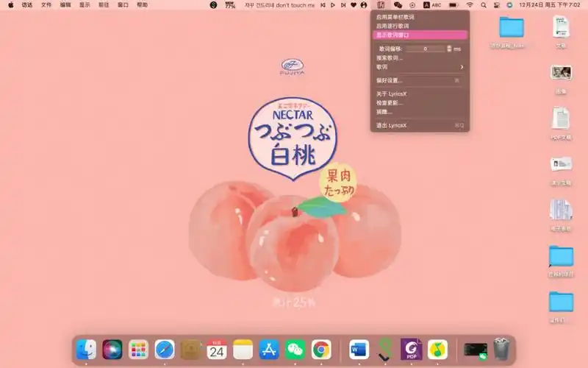Select 关于 LyricsX
Viewport: 588px width, 368px height.
click(x=420, y=94)
